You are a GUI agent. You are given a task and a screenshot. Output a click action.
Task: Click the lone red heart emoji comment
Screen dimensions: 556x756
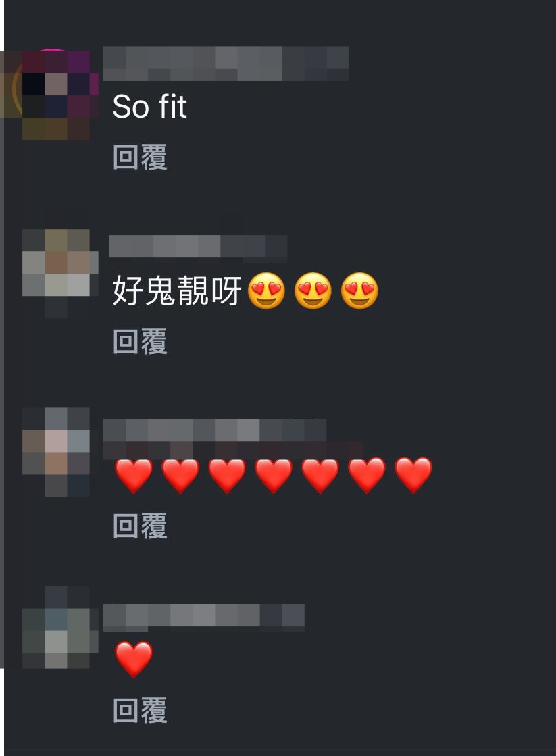tap(134, 659)
